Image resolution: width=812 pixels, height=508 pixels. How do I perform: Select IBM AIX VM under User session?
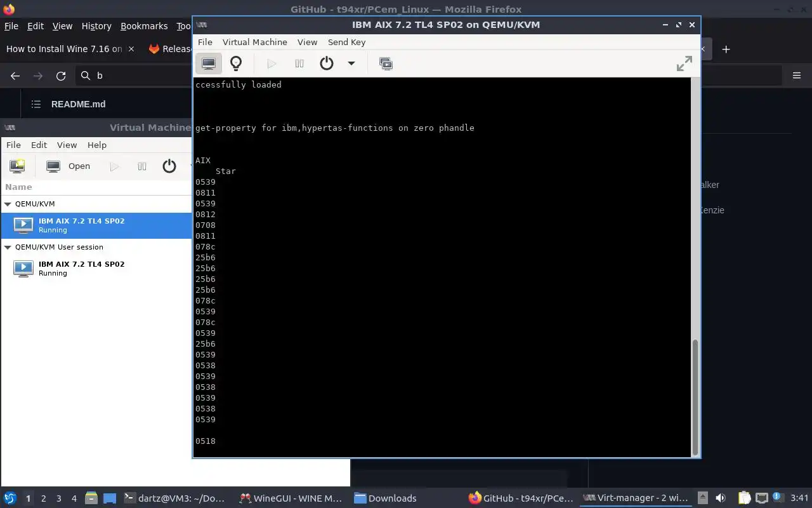pos(96,269)
